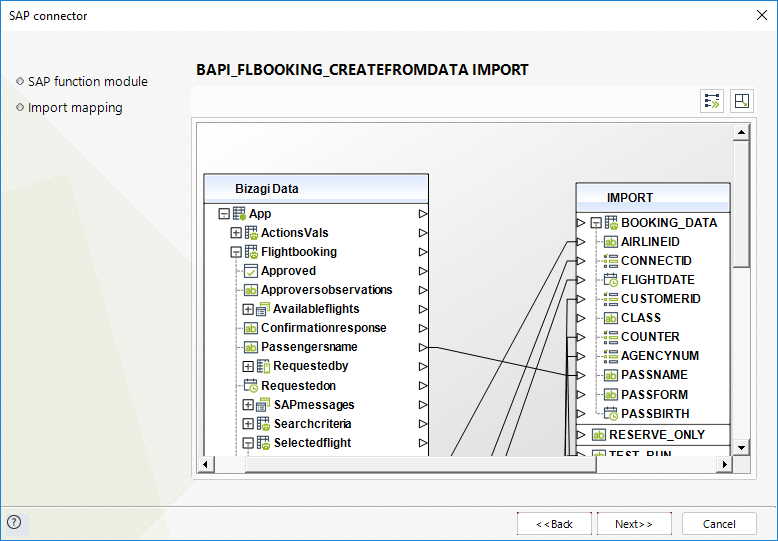Click the Approved boolean checkbox icon
Screen dimensions: 778x541
point(251,271)
